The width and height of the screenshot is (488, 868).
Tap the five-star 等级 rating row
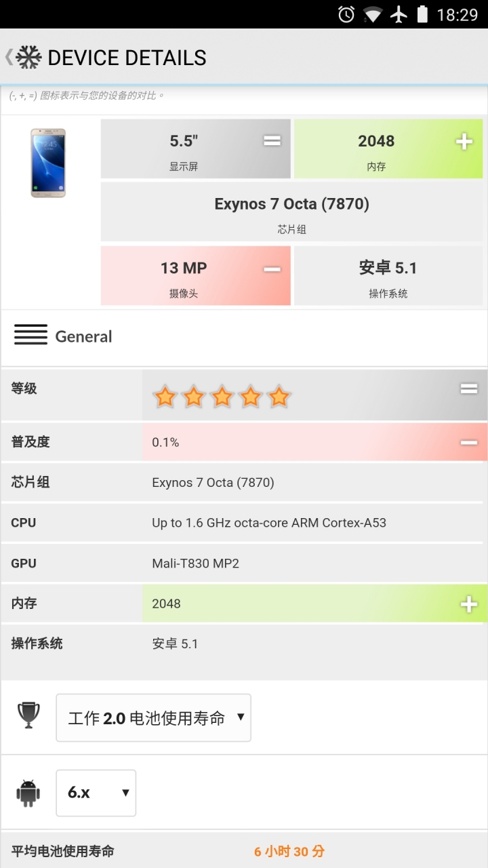coord(244,395)
